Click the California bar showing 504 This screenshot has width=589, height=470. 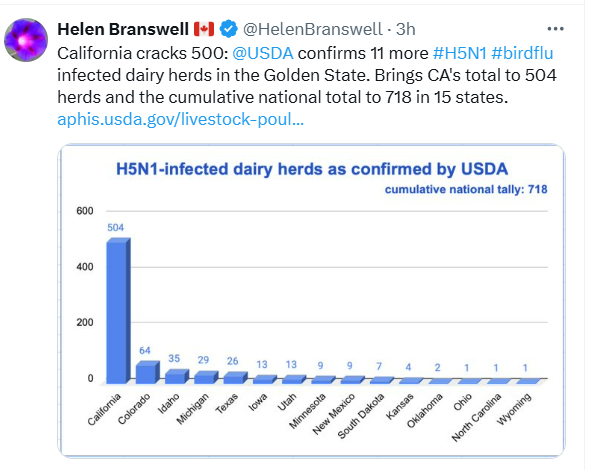pos(118,311)
